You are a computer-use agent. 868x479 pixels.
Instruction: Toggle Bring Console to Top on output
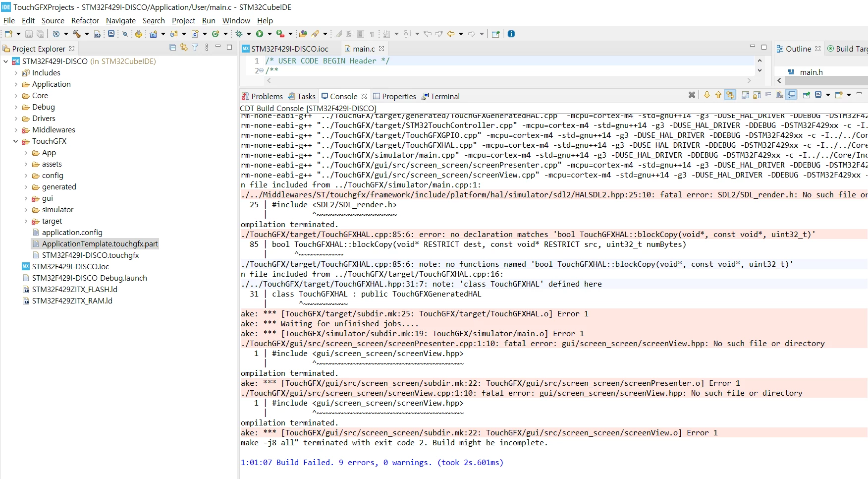(791, 95)
